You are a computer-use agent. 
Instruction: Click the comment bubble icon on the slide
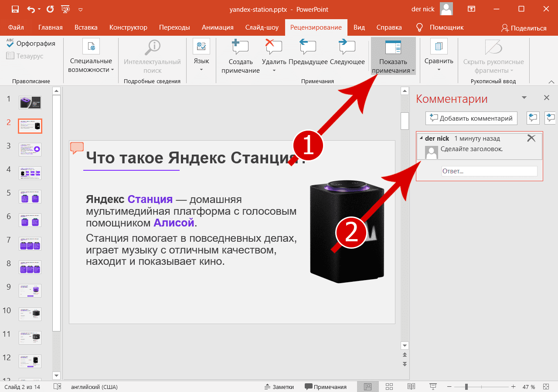pos(77,148)
